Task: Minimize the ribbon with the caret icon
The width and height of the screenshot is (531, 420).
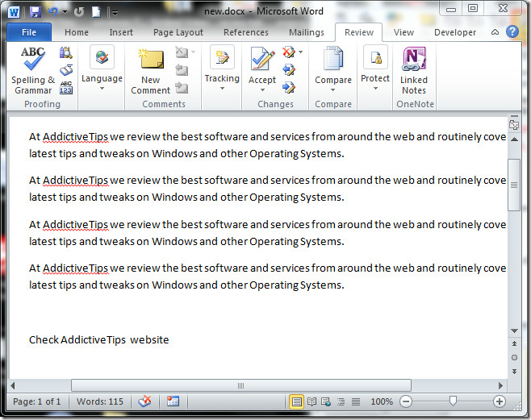Action: (495, 32)
